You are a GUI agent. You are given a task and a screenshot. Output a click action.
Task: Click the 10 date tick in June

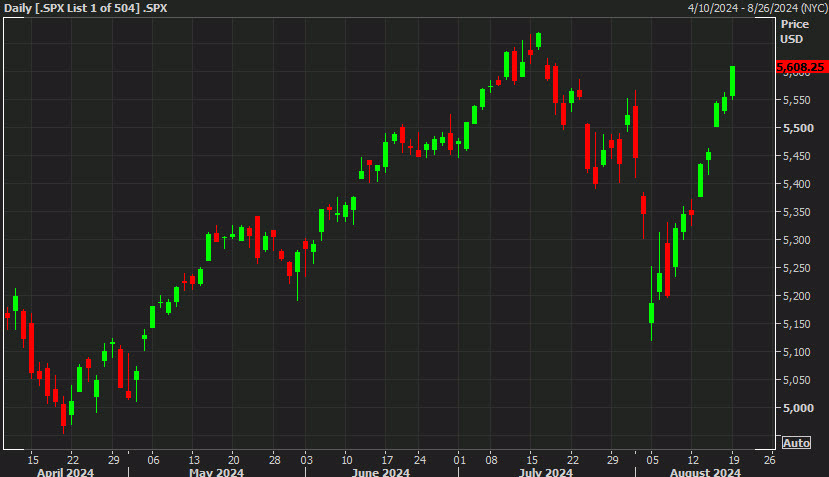pos(346,460)
